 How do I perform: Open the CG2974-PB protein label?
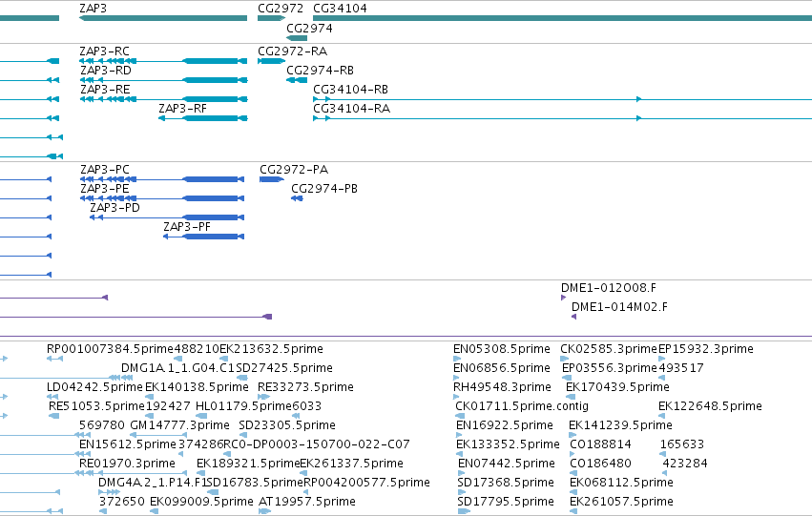[324, 189]
